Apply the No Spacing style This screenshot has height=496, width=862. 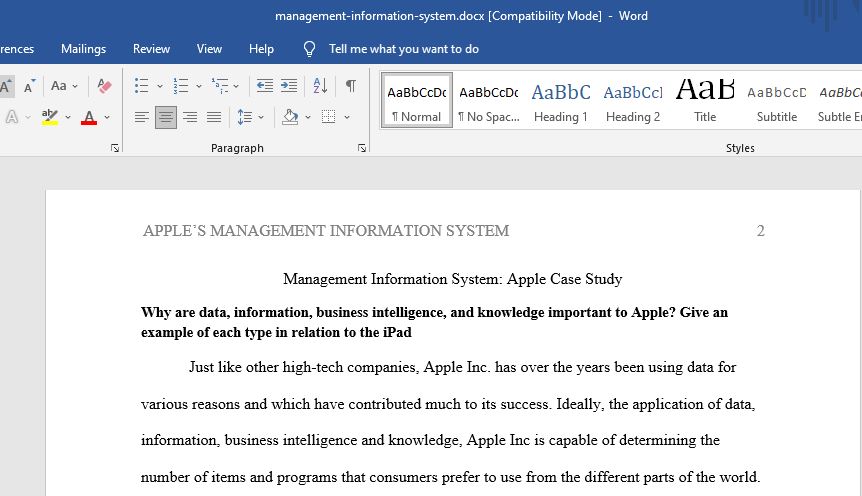(489, 101)
